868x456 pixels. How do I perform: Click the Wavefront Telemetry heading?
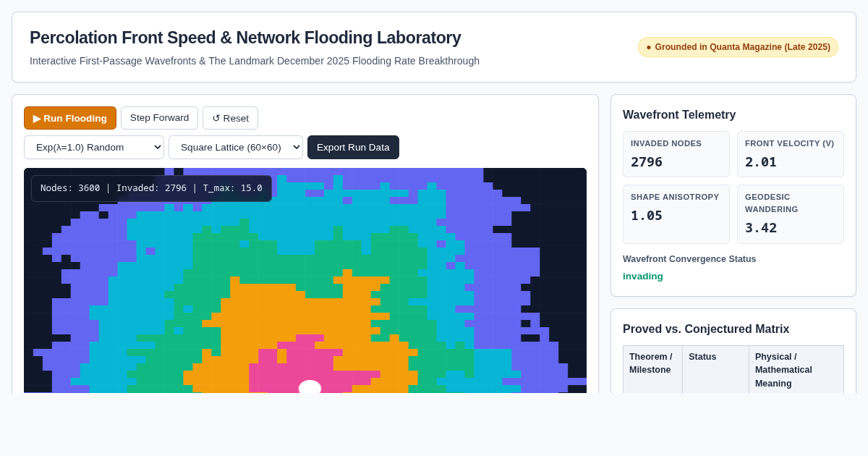tap(679, 114)
